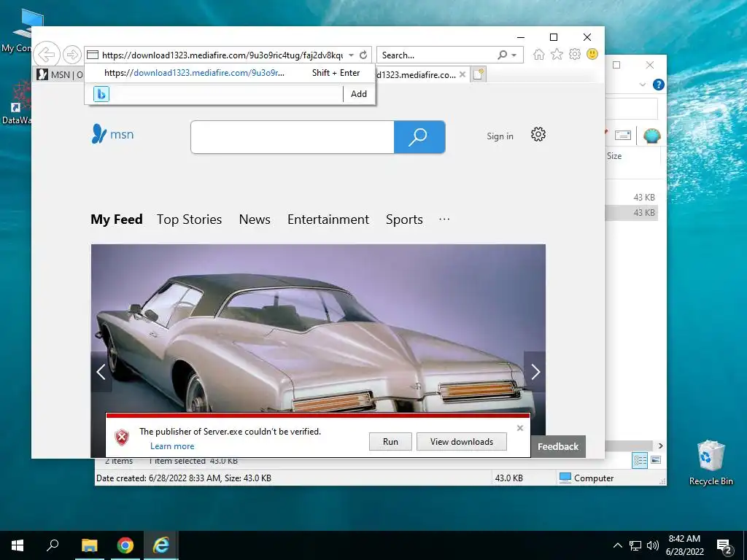Image resolution: width=747 pixels, height=560 pixels.
Task: Expand the search provider dropdown arrow
Action: (x=514, y=55)
